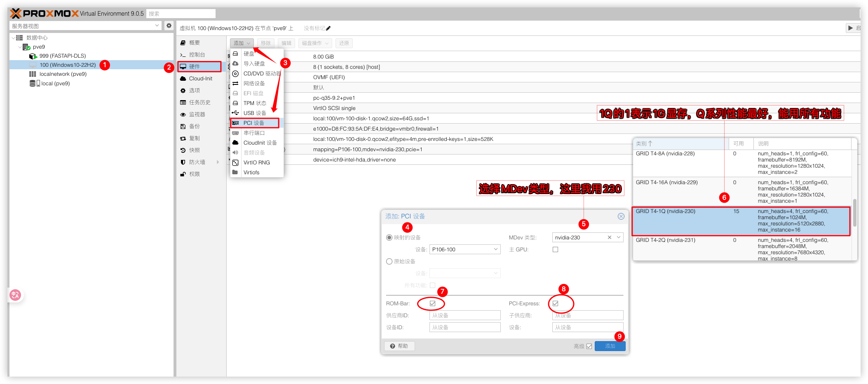Expand the 防火墙 submenu arrow
Screen dimensions: 868x384
[x=218, y=162]
